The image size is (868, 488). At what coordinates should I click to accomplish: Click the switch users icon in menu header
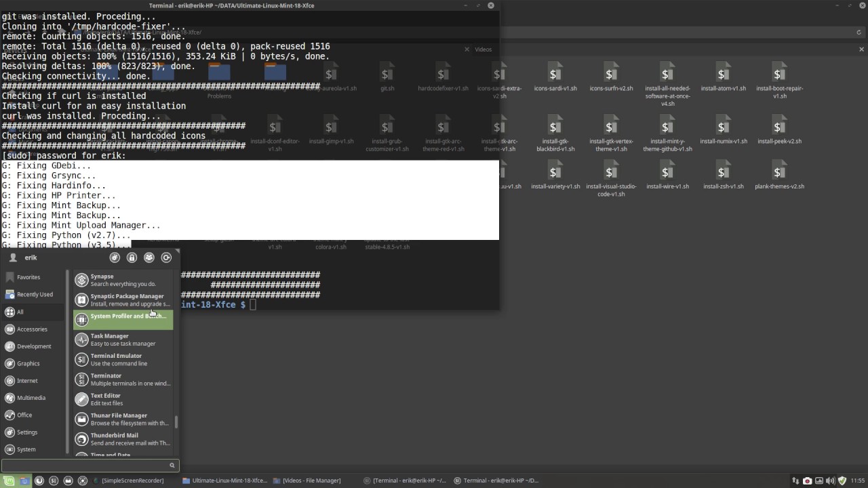149,258
